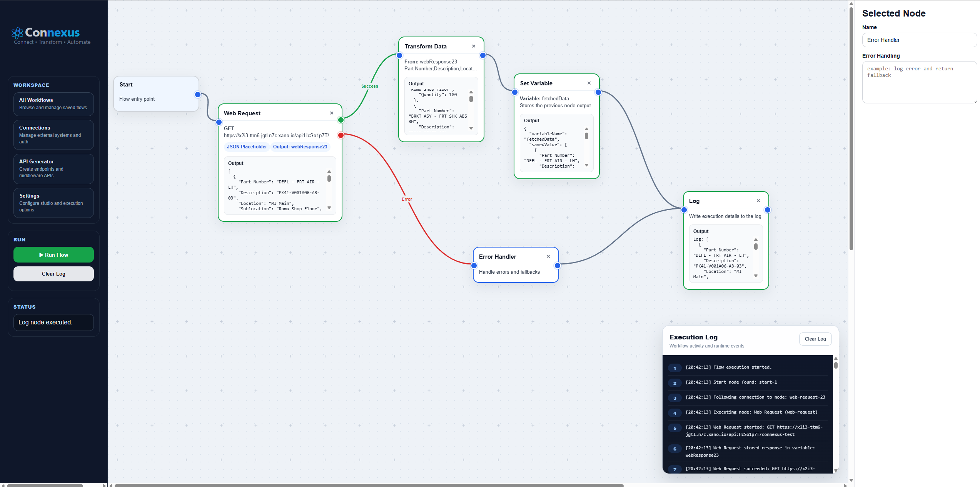Click the Web Request input port
The height and width of the screenshot is (487, 980).
[x=219, y=122]
